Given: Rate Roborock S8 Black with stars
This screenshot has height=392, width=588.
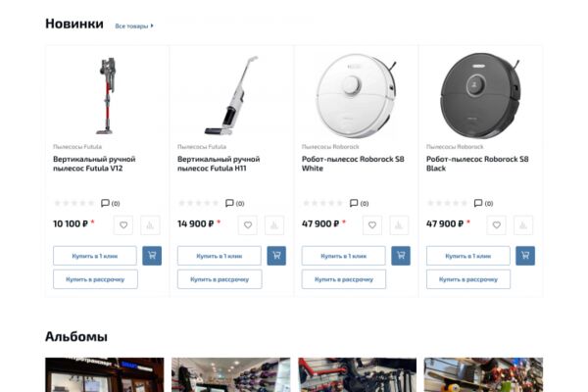Looking at the screenshot, I should [448, 203].
